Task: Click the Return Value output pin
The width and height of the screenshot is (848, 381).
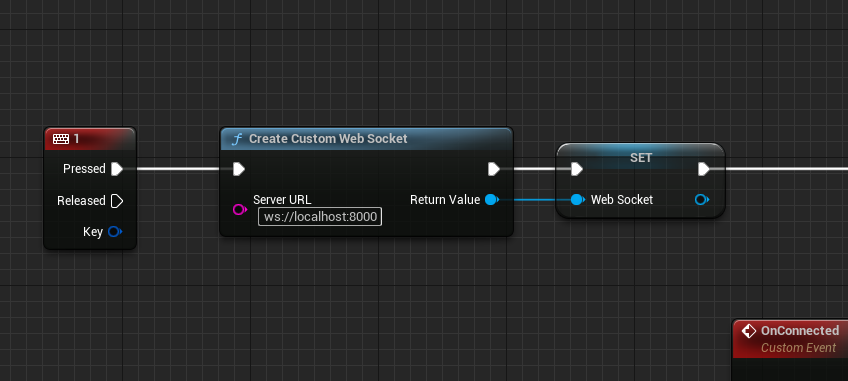Action: pyautogui.click(x=492, y=200)
